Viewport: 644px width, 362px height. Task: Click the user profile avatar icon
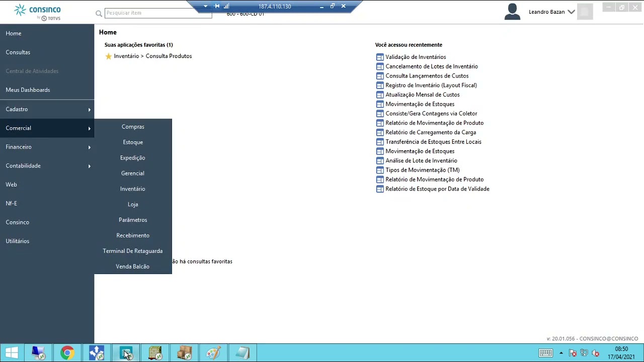pyautogui.click(x=512, y=12)
